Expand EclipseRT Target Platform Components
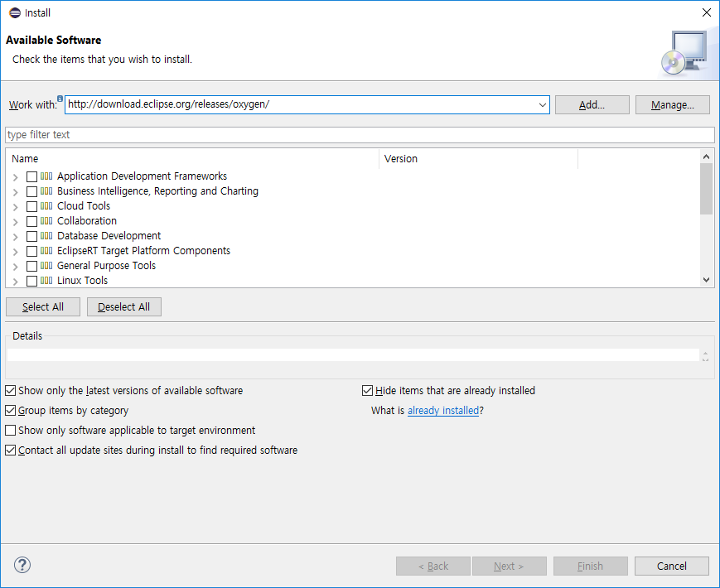The image size is (720, 588). pos(15,252)
